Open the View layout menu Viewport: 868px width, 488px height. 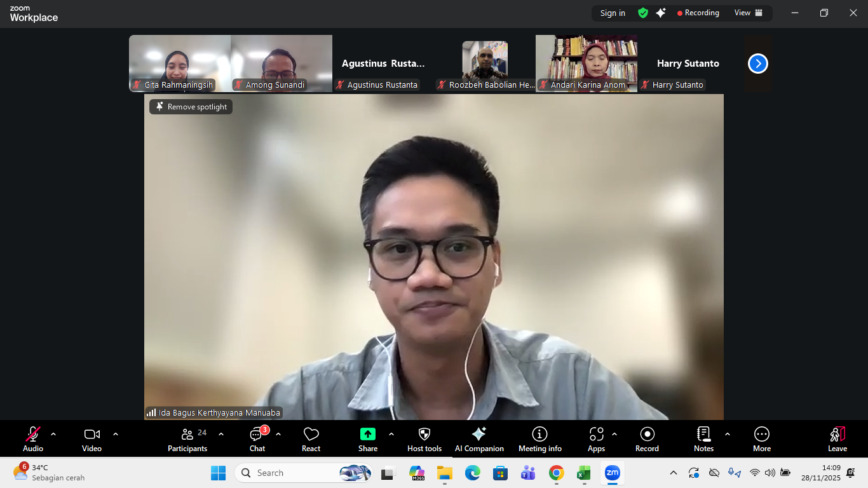click(748, 13)
